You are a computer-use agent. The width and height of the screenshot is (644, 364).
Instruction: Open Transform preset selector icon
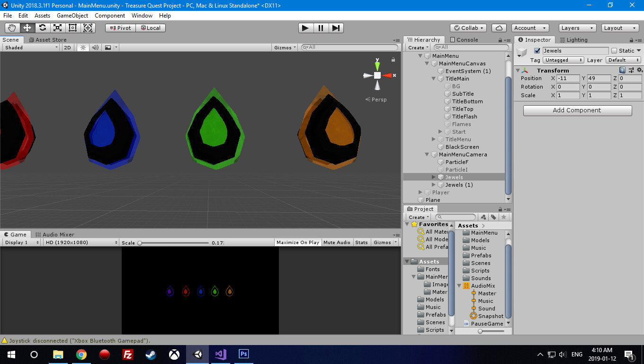631,70
